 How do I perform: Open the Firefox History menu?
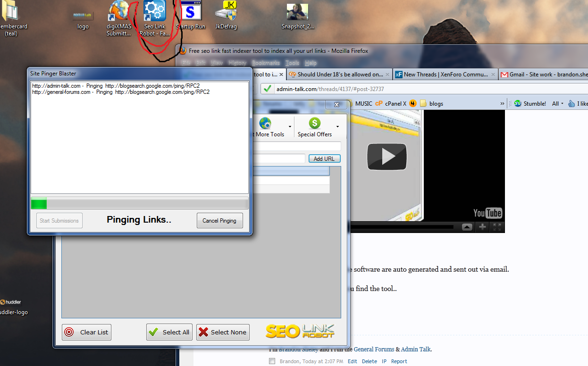(237, 63)
